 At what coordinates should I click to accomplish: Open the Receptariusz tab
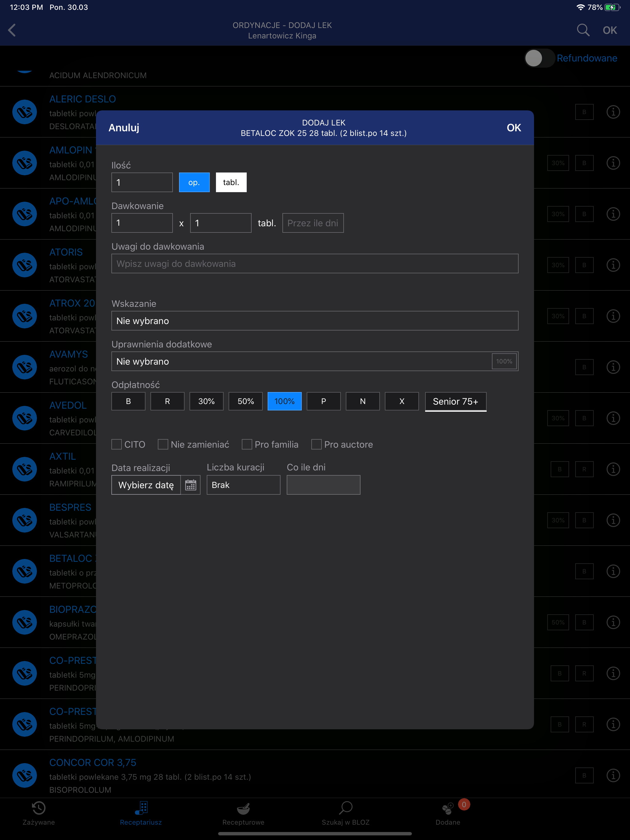141,814
